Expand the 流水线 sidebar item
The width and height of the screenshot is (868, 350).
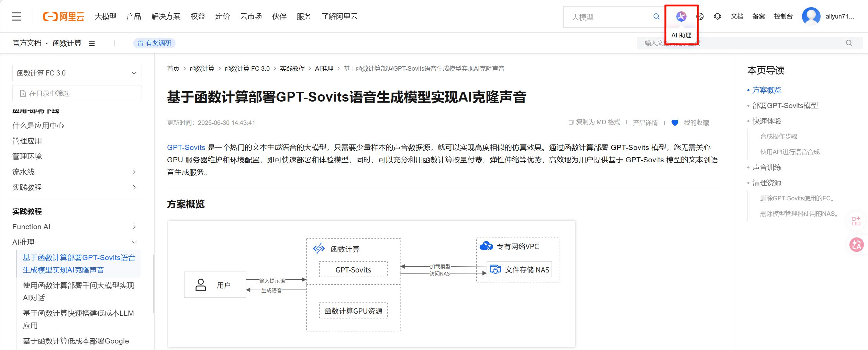point(134,172)
